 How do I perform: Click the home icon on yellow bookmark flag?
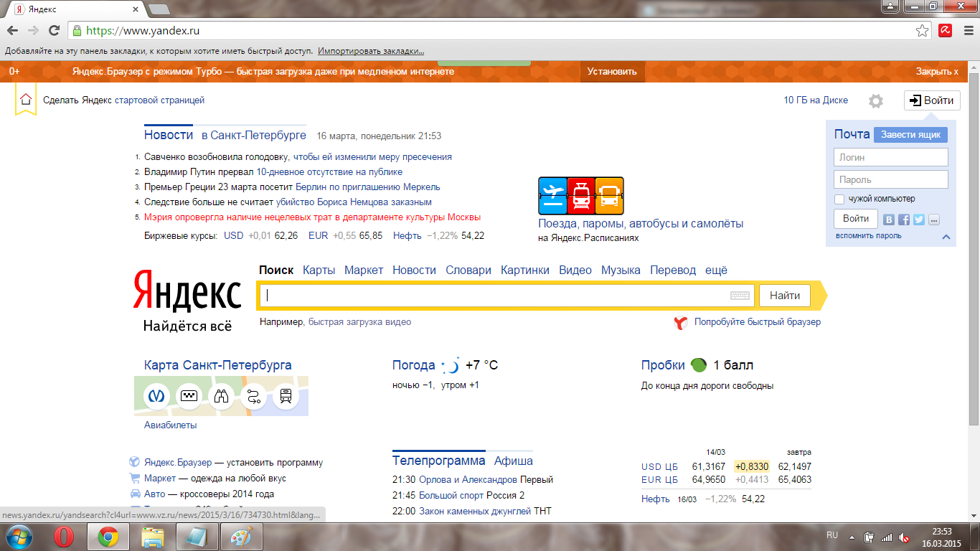pos(26,100)
